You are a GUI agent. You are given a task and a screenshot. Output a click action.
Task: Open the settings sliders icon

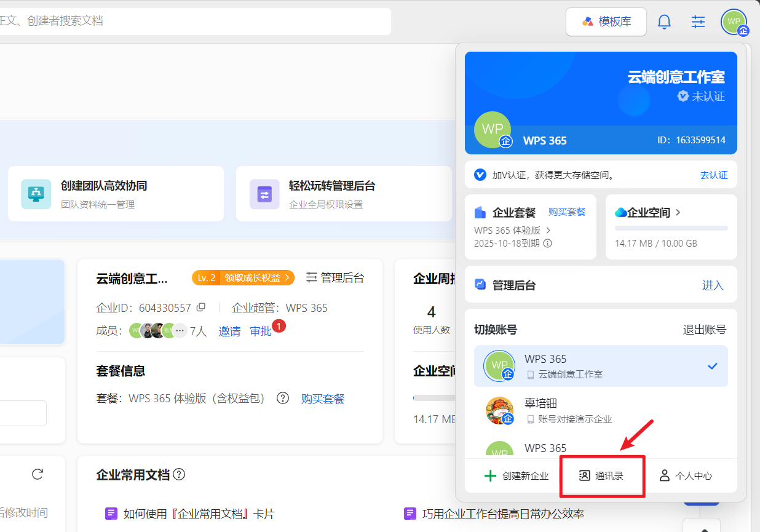(698, 22)
